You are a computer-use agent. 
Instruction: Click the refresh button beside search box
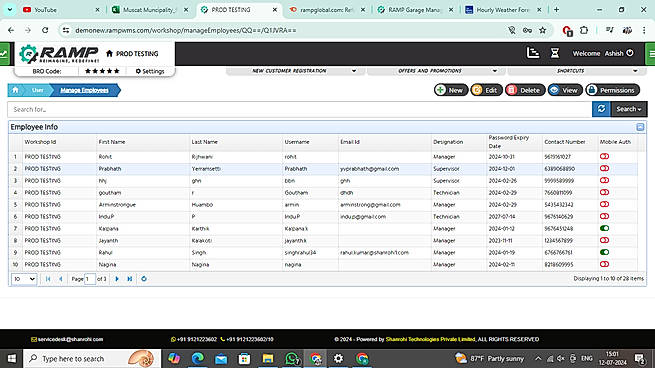[x=601, y=109]
